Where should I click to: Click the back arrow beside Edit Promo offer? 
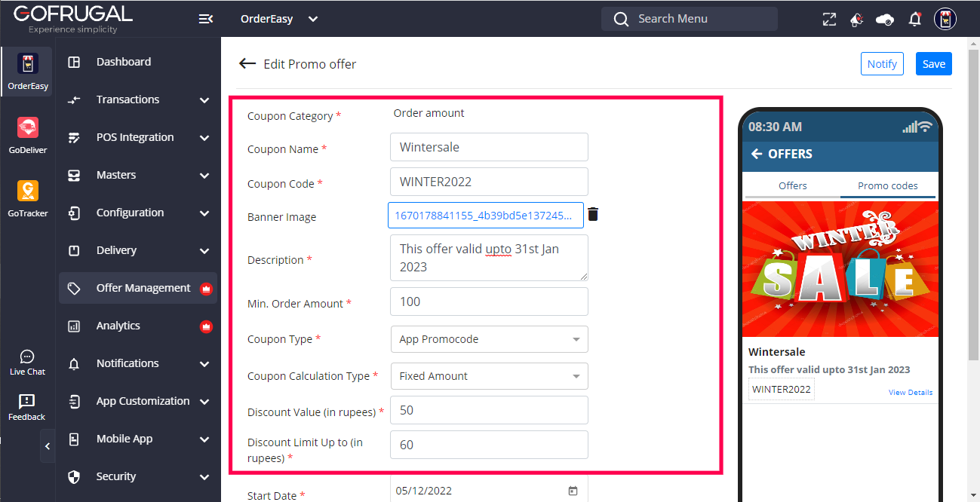(247, 64)
